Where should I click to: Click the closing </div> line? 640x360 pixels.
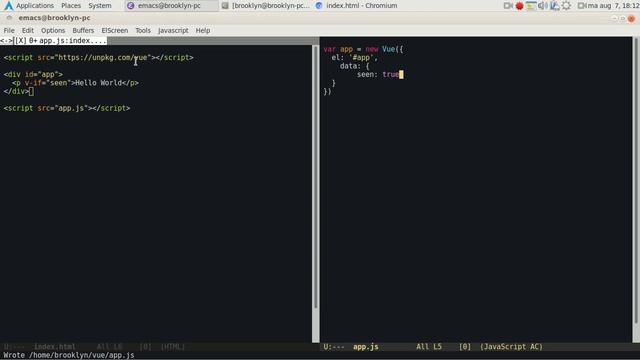pos(16,91)
